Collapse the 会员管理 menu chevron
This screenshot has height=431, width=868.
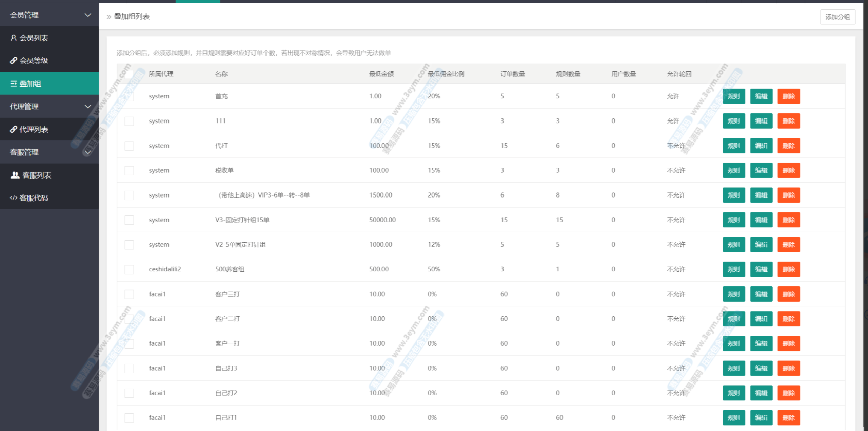coord(88,15)
